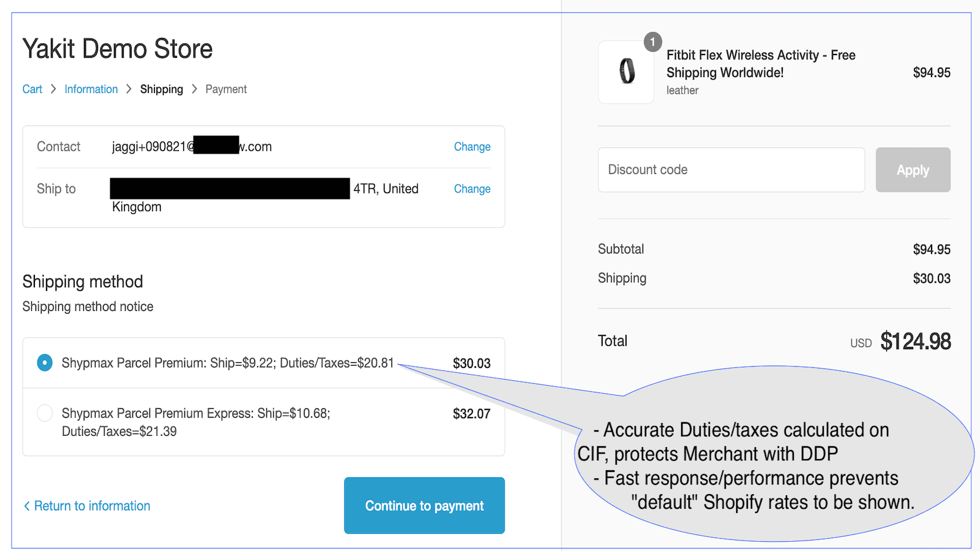Select the Payment breadcrumb step
Viewport: 980px width, 551px height.
tap(226, 89)
